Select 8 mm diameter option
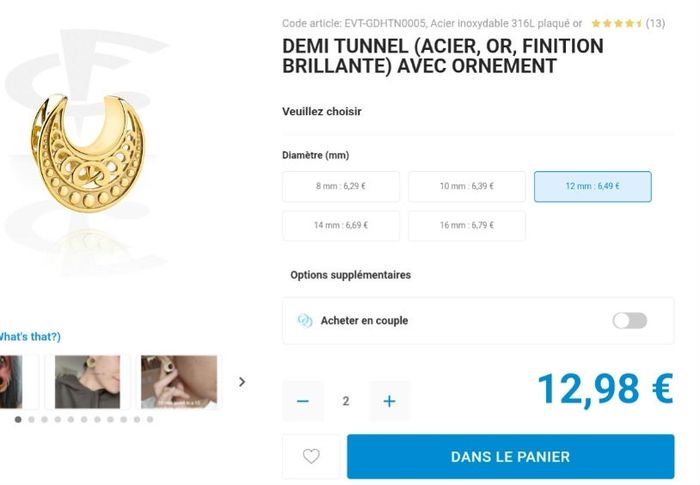Image resolution: width=700 pixels, height=485 pixels. pyautogui.click(x=341, y=186)
